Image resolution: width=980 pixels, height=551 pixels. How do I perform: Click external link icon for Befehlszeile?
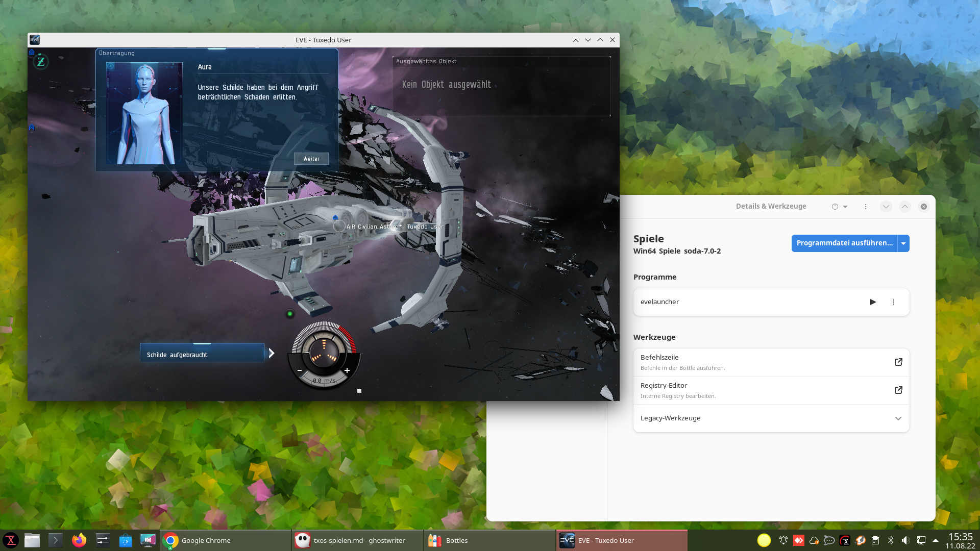(898, 362)
